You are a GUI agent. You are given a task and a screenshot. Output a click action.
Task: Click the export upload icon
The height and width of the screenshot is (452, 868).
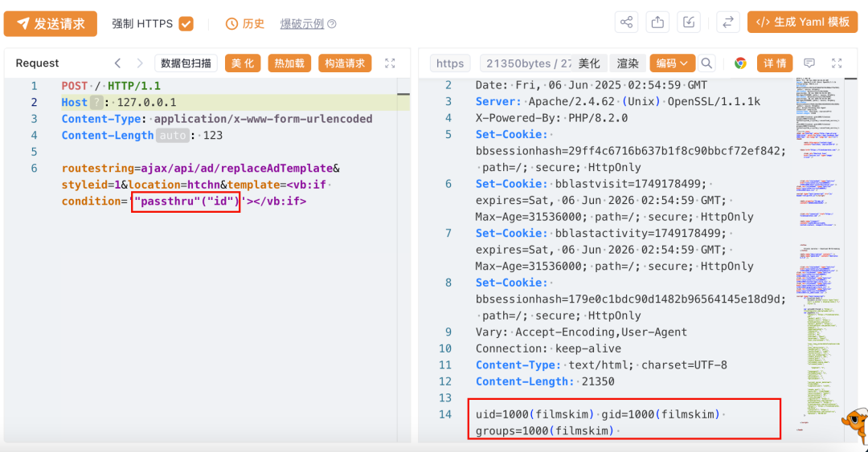[x=657, y=22]
